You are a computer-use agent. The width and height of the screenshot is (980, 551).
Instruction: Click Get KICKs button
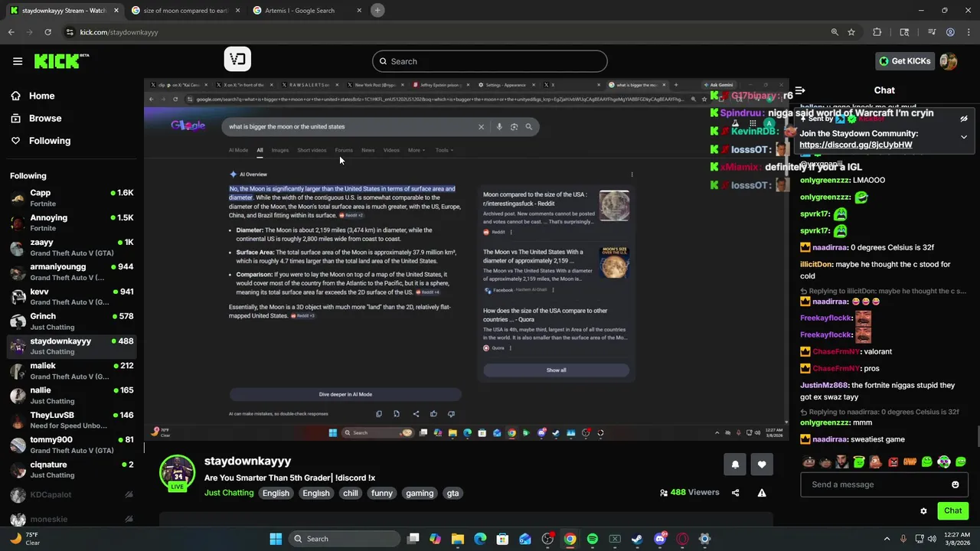coord(905,61)
